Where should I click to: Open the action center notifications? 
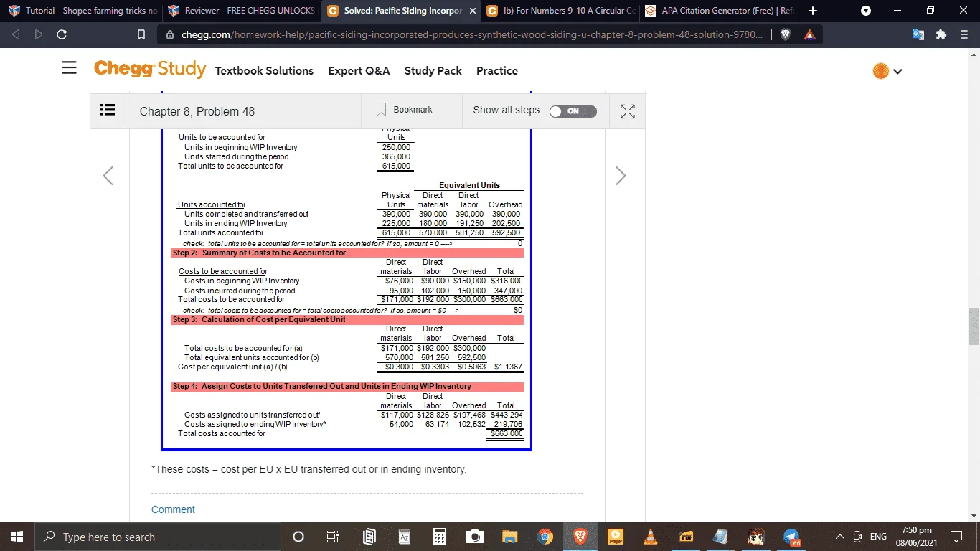956,537
